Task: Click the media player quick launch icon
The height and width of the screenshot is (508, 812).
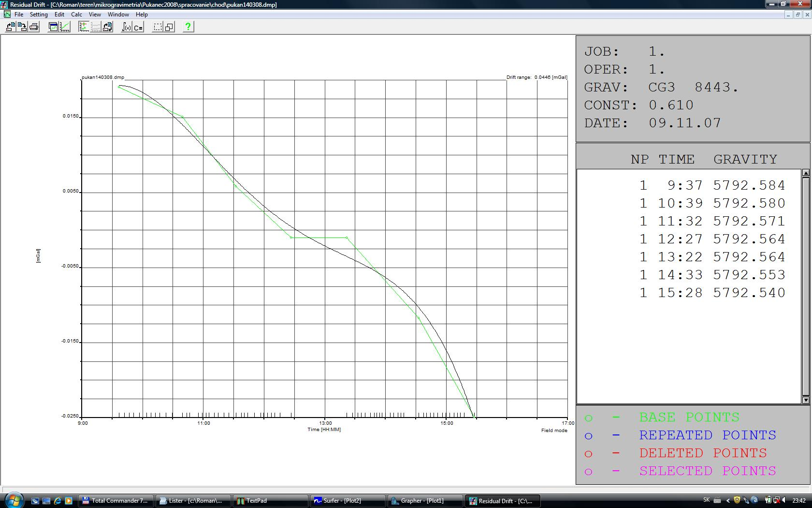Action: tap(69, 501)
